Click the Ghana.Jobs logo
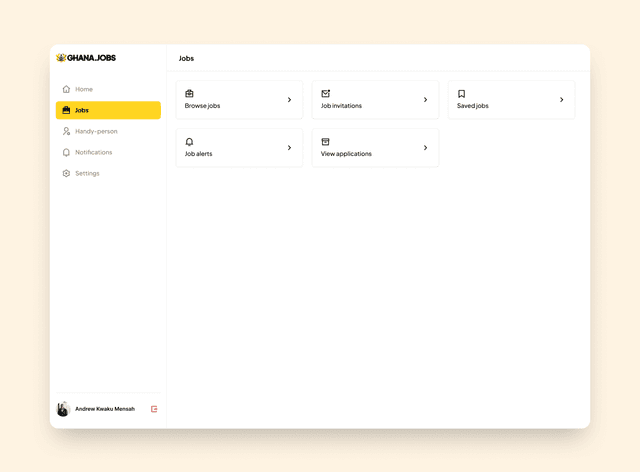 [86, 58]
